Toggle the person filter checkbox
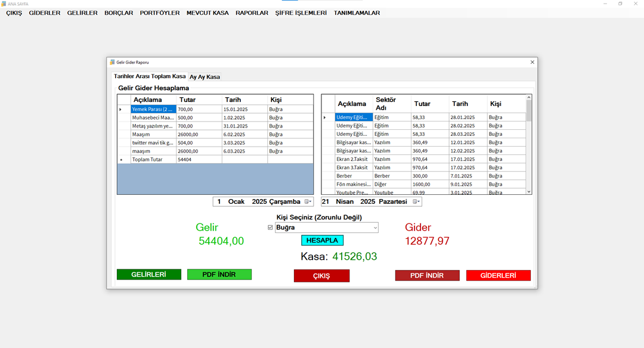This screenshot has width=644, height=348. [270, 228]
